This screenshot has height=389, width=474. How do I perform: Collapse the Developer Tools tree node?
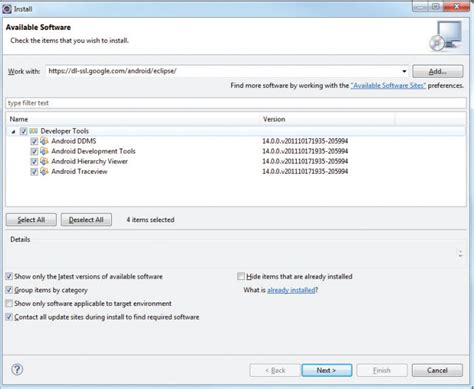13,132
